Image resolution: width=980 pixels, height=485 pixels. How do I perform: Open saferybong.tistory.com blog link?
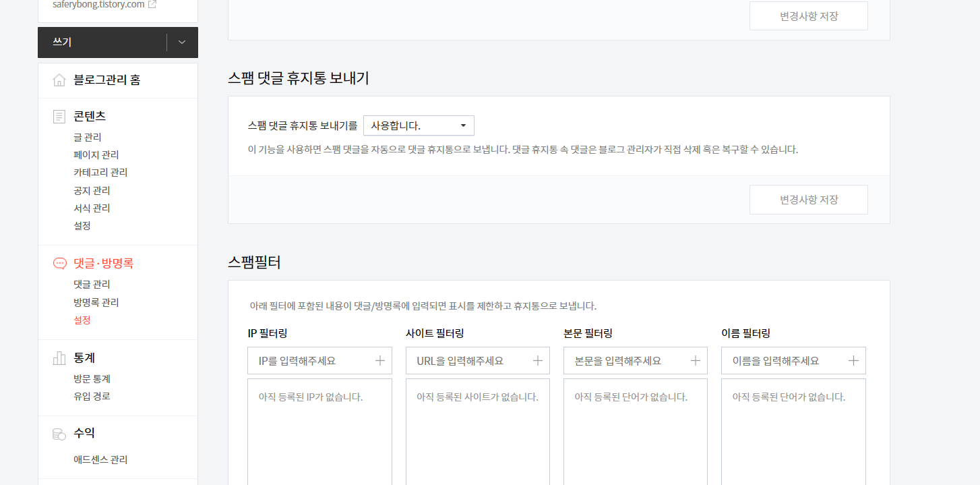[98, 4]
